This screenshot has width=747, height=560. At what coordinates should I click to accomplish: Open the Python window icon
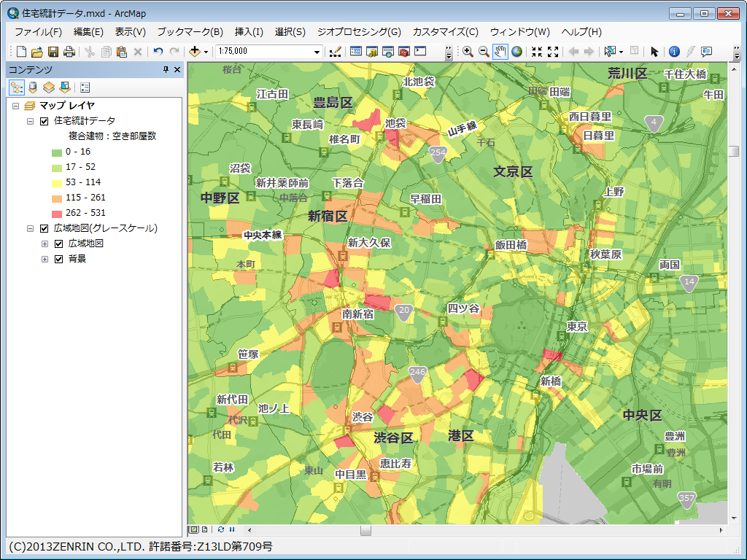[x=420, y=51]
